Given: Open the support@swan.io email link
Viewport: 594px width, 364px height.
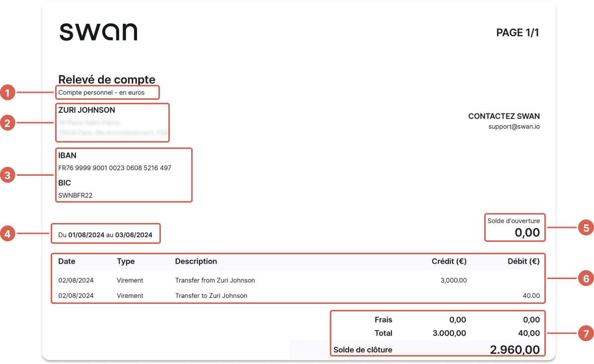Looking at the screenshot, I should tap(514, 127).
